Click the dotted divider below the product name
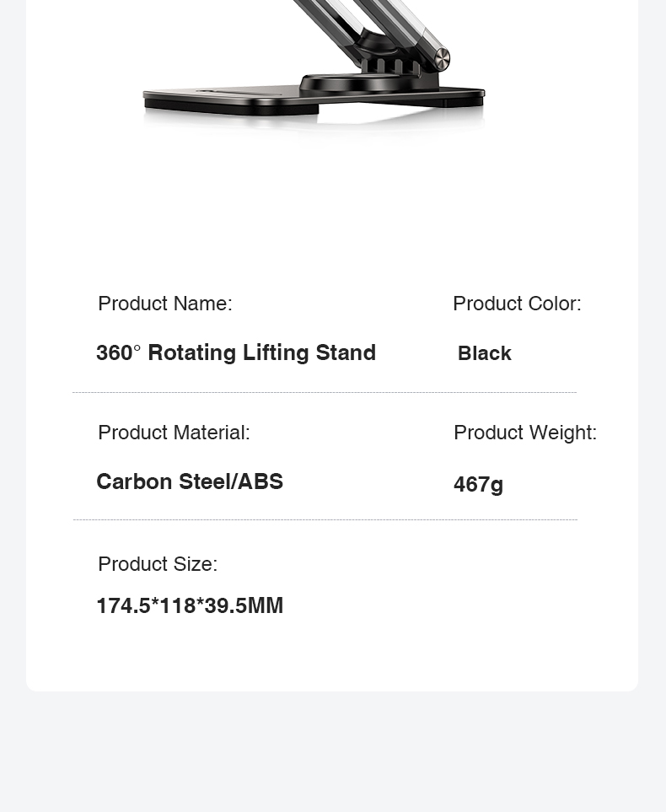 pyautogui.click(x=325, y=392)
